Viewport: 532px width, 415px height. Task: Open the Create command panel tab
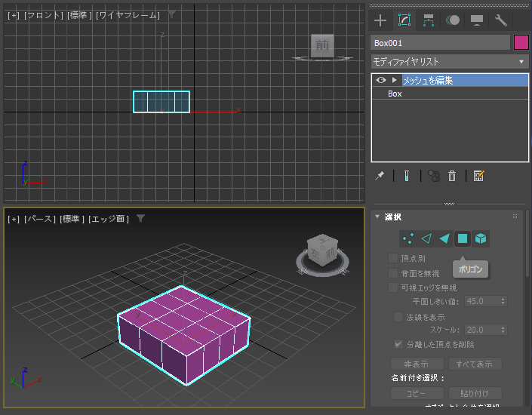coord(380,20)
